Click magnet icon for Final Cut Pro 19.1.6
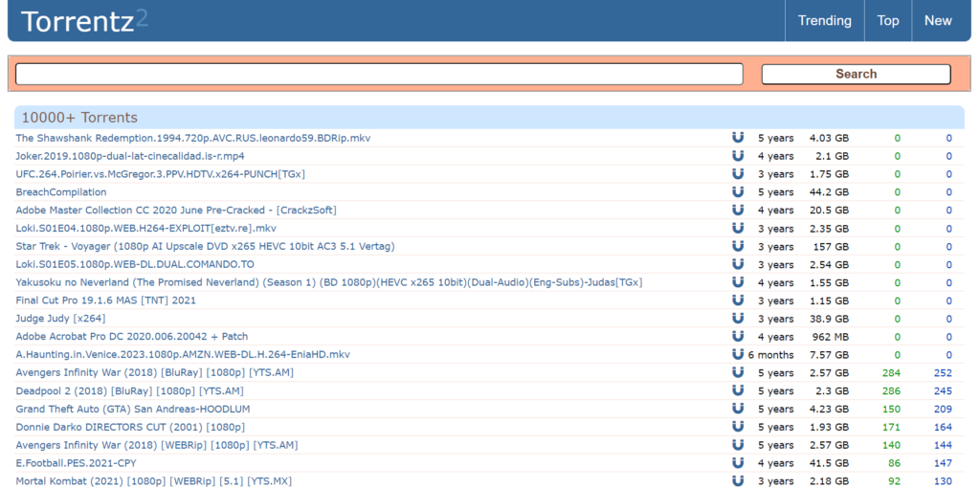This screenshot has height=489, width=980. [738, 300]
